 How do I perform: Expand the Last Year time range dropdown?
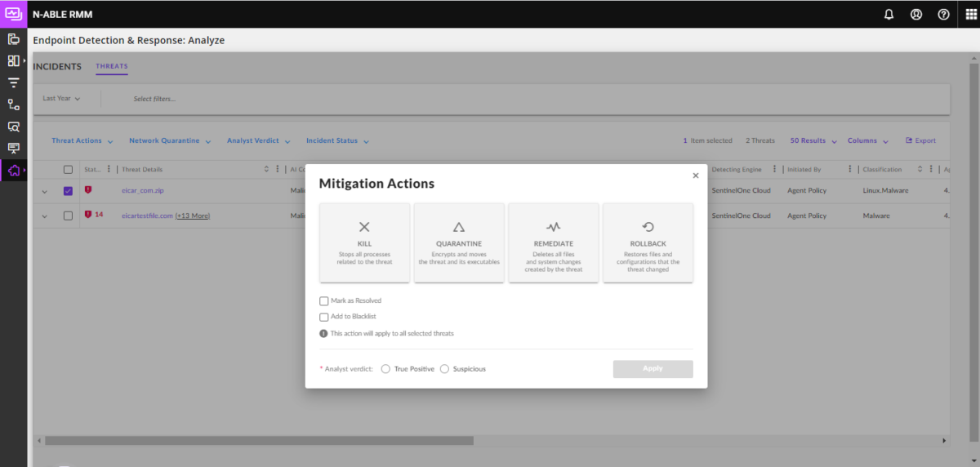(x=61, y=99)
